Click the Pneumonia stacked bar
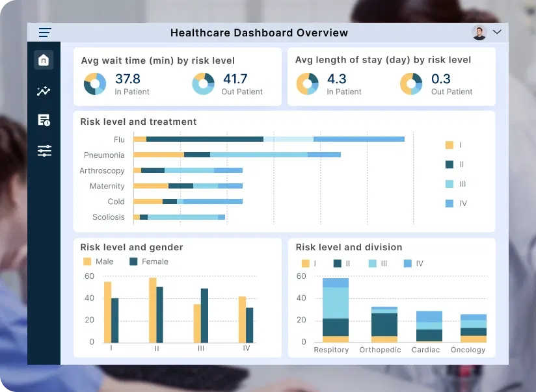536x392 pixels. click(237, 155)
